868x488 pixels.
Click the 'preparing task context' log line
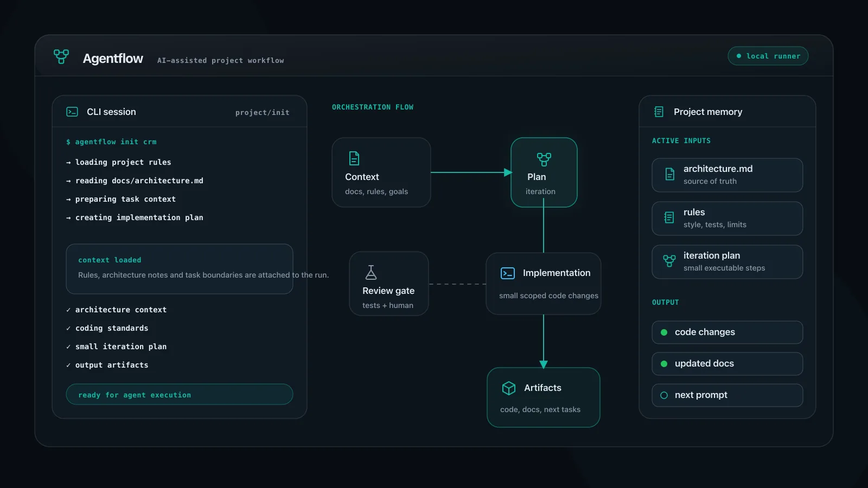coord(121,199)
